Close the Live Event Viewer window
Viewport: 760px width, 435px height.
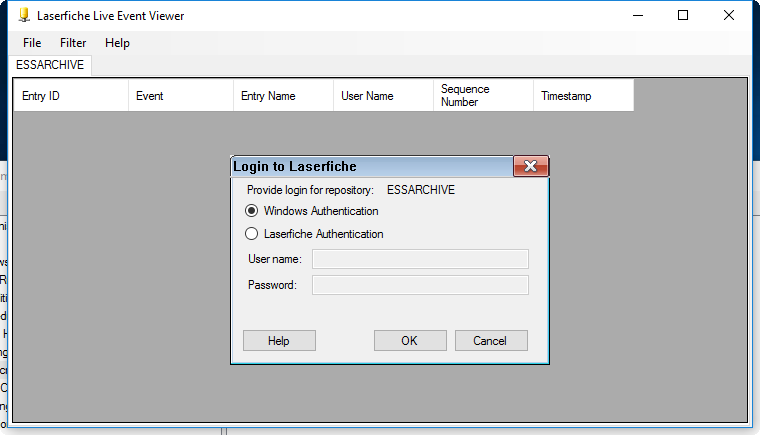(728, 16)
